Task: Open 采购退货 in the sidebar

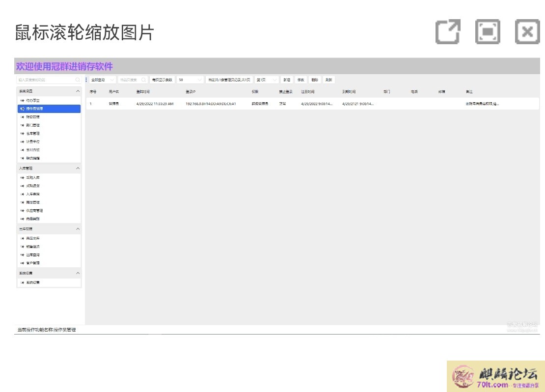Action: coord(49,186)
